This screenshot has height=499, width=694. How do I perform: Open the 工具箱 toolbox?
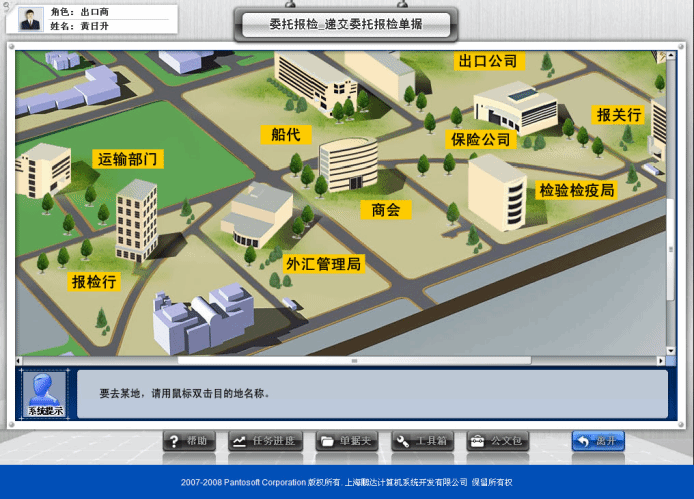(x=423, y=441)
